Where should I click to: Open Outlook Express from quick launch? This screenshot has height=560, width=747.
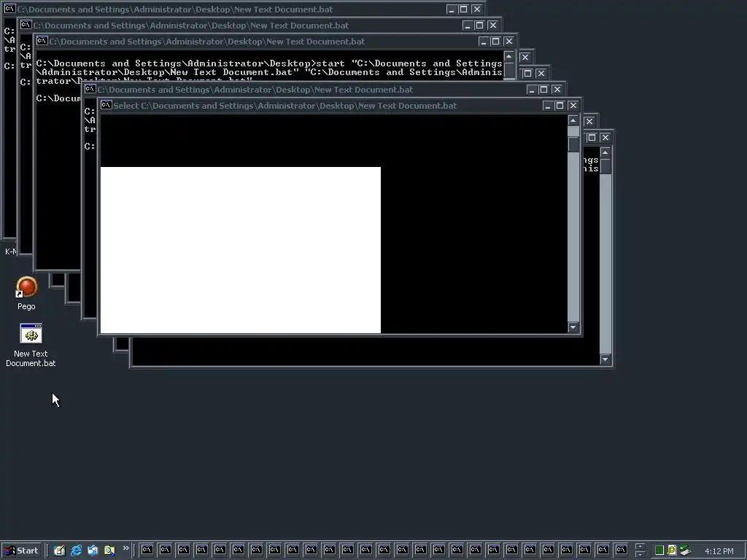point(93,551)
